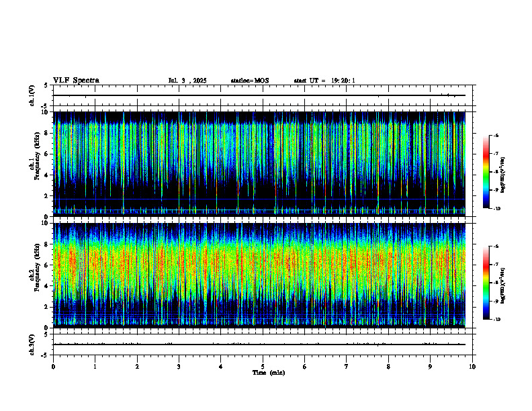Click time axis tick label "9"

[x=430, y=367]
